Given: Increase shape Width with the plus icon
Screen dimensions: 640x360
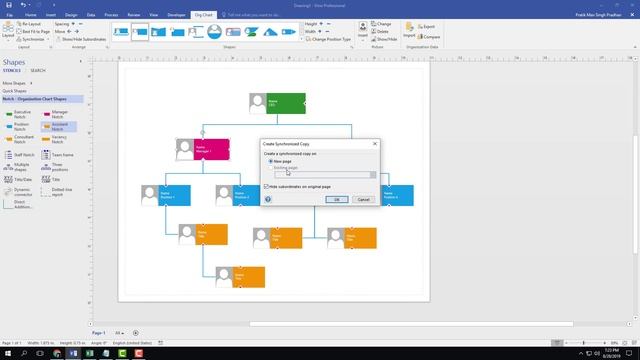Looking at the screenshot, I should (320, 31).
